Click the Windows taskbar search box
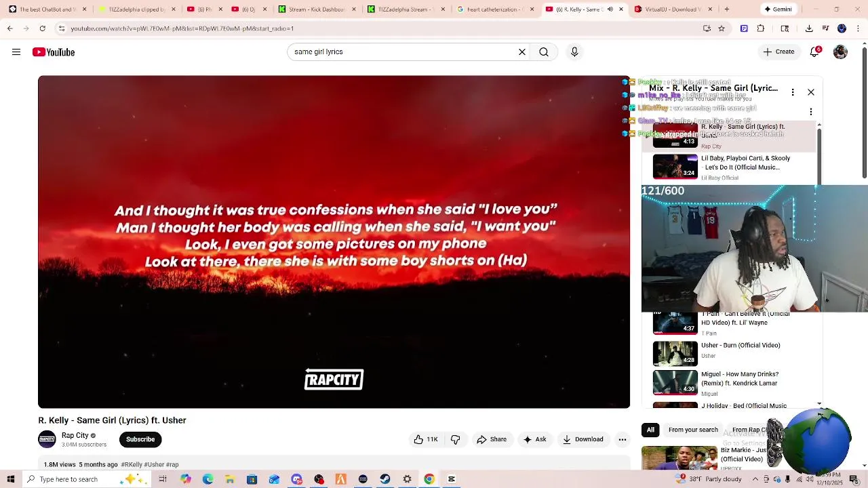 pos(87,479)
